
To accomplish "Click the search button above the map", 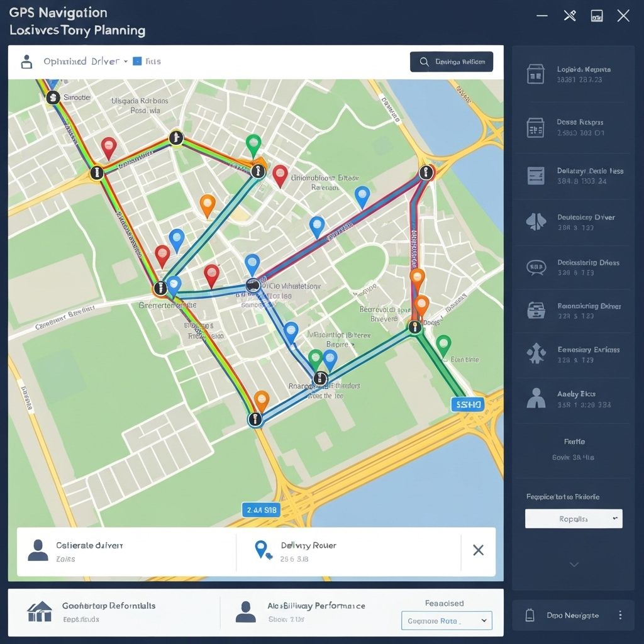I will coord(451,62).
